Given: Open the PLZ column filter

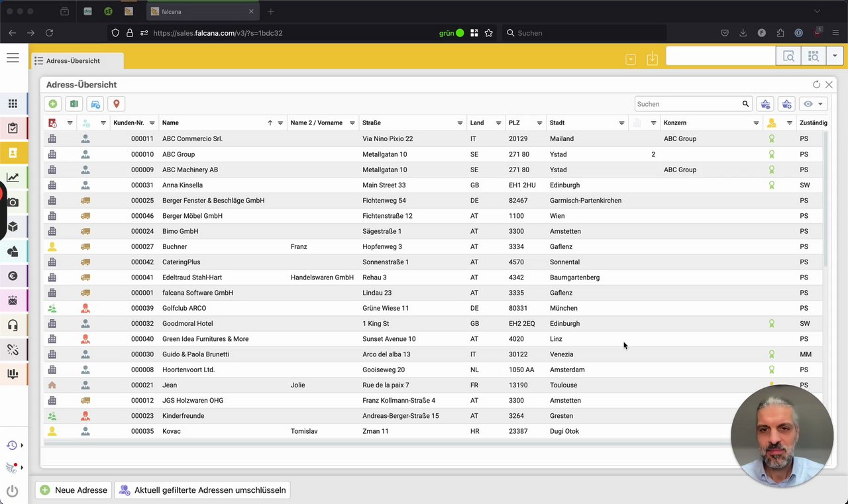Looking at the screenshot, I should click(x=539, y=123).
